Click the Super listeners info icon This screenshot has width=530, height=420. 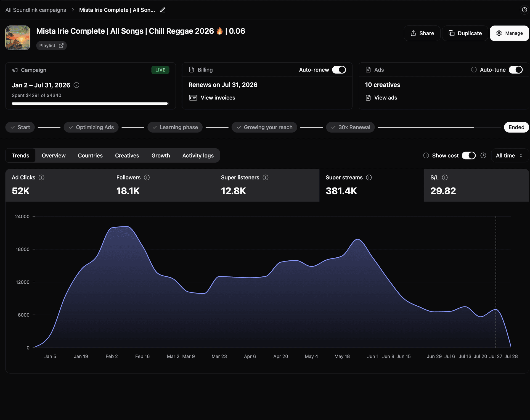[266, 178]
